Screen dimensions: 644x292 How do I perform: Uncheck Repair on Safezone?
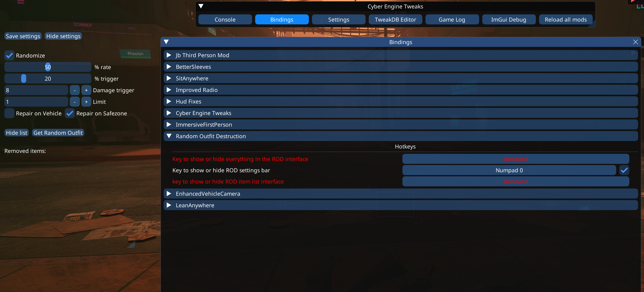70,113
